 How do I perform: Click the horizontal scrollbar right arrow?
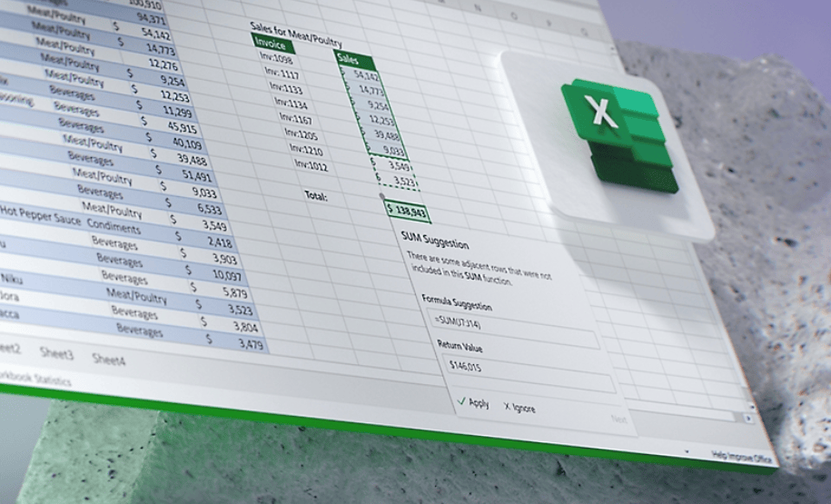coord(748,418)
